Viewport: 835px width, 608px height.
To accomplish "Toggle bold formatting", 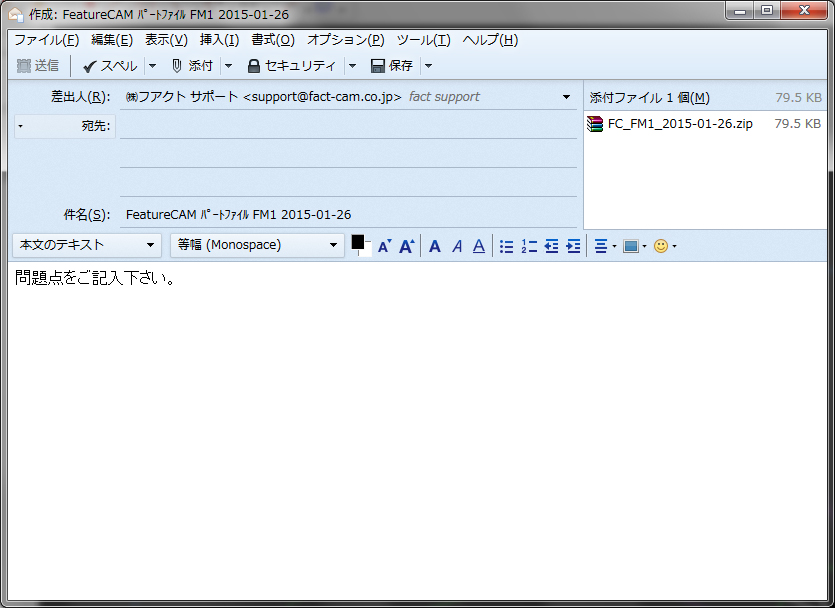I will [x=435, y=246].
